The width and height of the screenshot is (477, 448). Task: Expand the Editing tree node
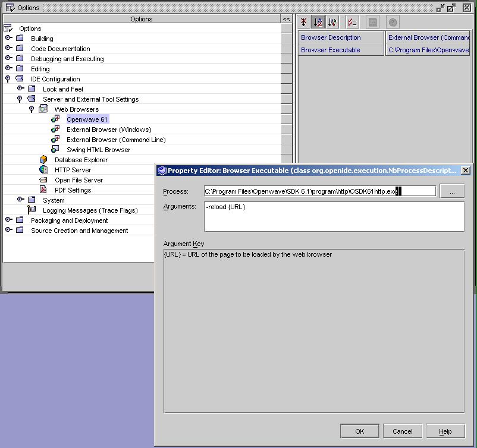[8, 68]
